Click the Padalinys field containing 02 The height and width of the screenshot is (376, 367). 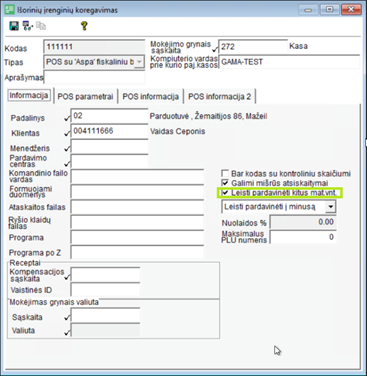pos(109,116)
